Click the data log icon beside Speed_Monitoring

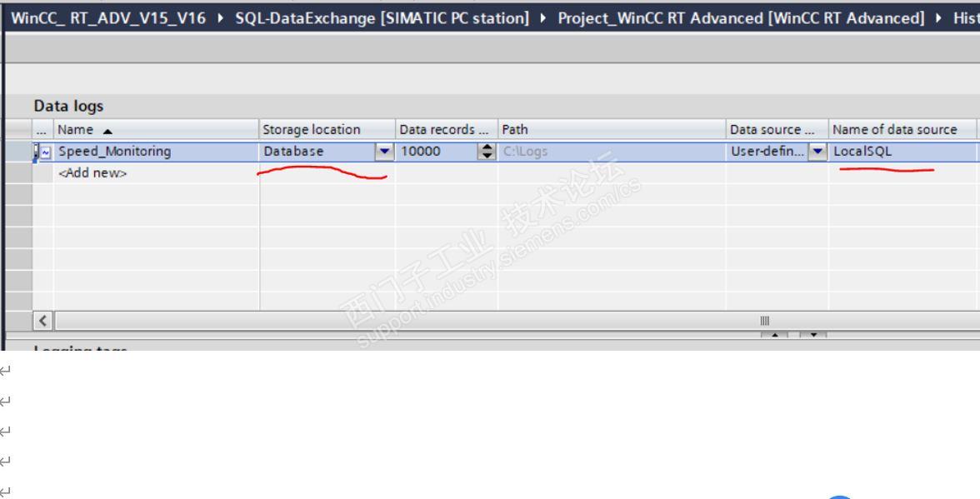pyautogui.click(x=45, y=152)
